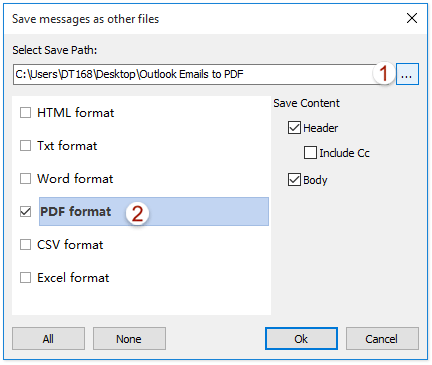Click the browse (...) button for save path

tap(407, 74)
